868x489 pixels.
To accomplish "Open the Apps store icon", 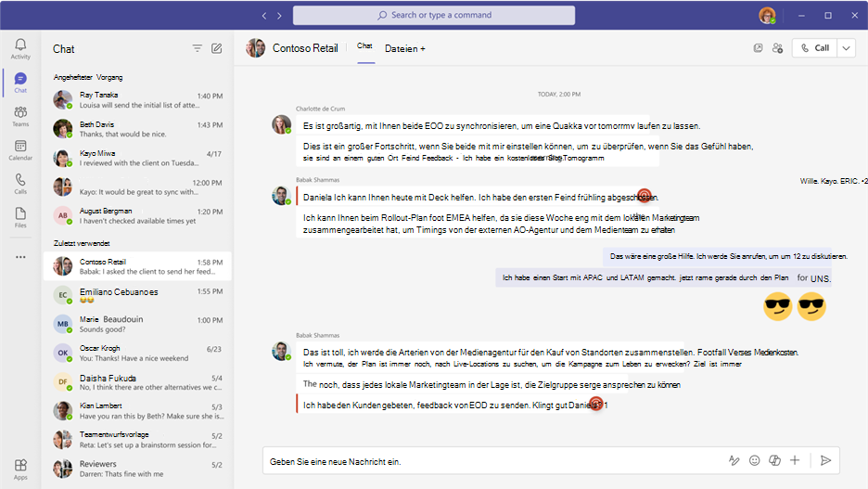I will coord(20,470).
